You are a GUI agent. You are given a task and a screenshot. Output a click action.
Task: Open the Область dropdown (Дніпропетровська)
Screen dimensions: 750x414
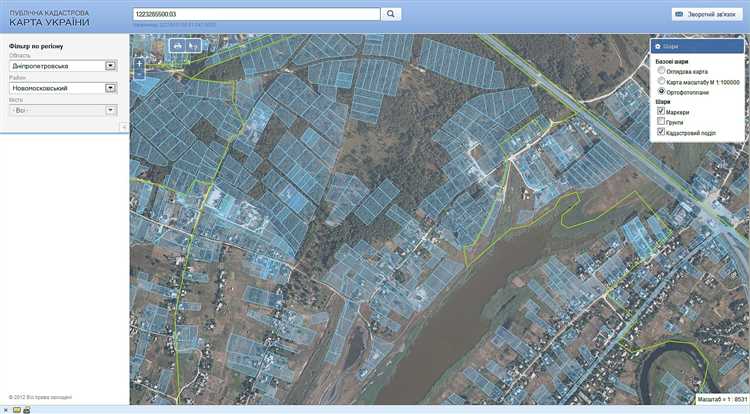tap(110, 66)
